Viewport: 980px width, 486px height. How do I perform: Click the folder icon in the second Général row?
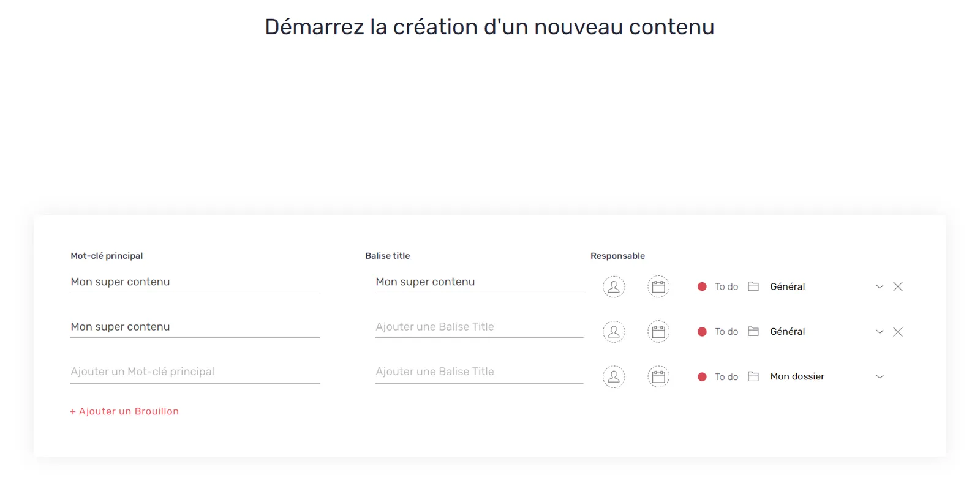click(753, 331)
